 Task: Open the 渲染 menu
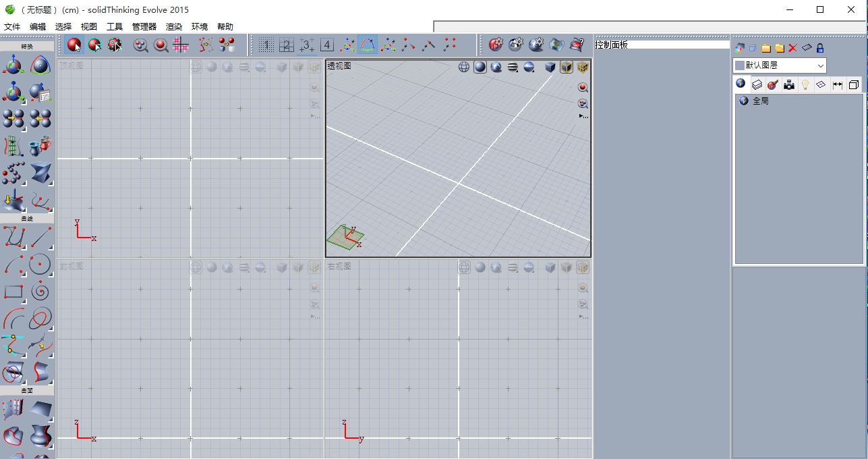(x=174, y=27)
